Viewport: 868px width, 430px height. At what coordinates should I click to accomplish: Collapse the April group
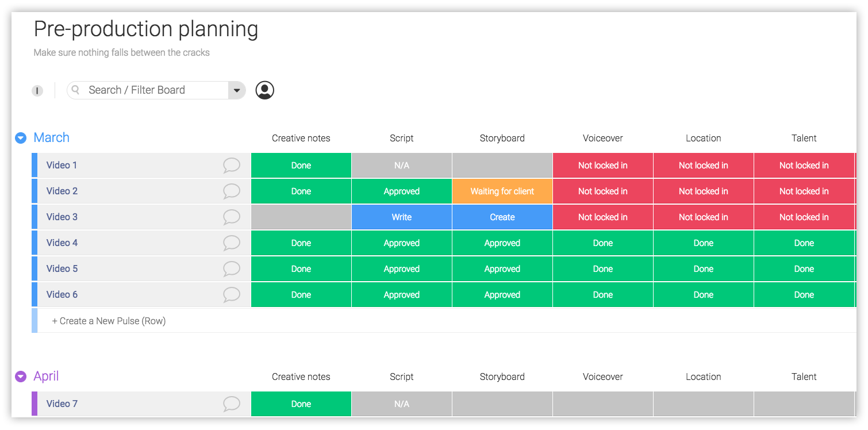[x=21, y=377]
